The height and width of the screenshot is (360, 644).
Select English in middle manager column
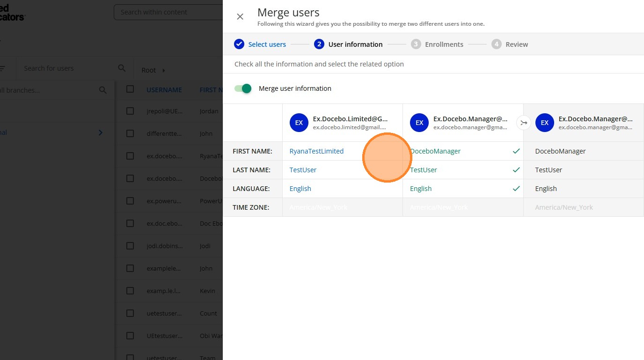[421, 189]
